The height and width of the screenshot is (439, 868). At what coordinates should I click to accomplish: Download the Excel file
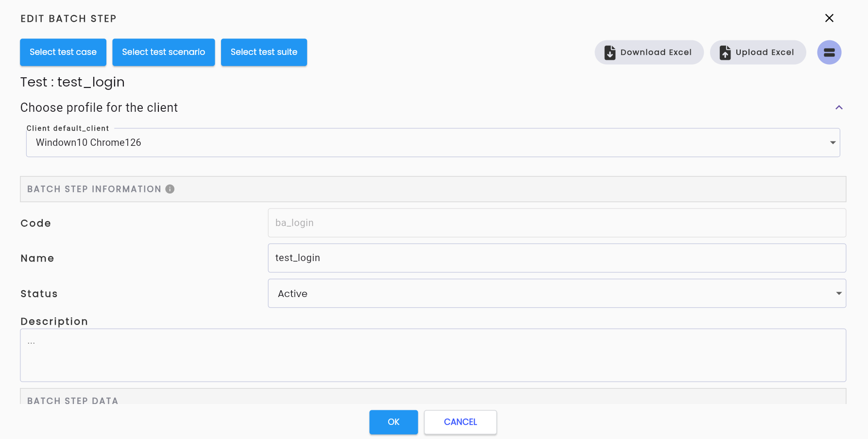[649, 53]
